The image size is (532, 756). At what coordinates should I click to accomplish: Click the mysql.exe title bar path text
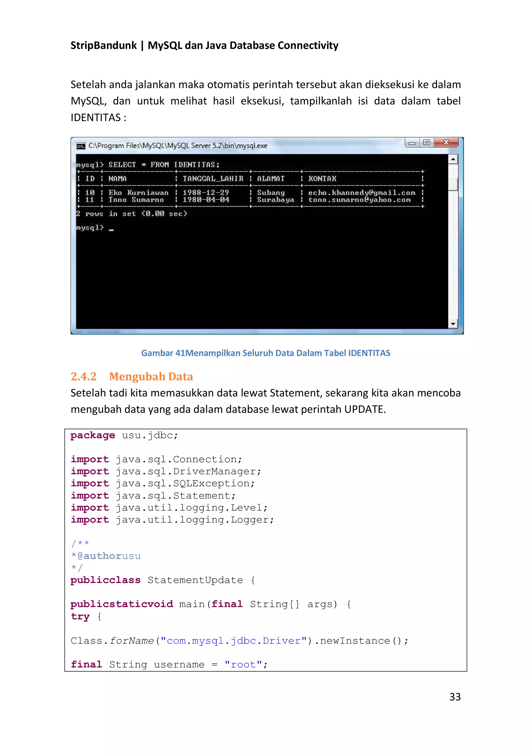coord(178,145)
